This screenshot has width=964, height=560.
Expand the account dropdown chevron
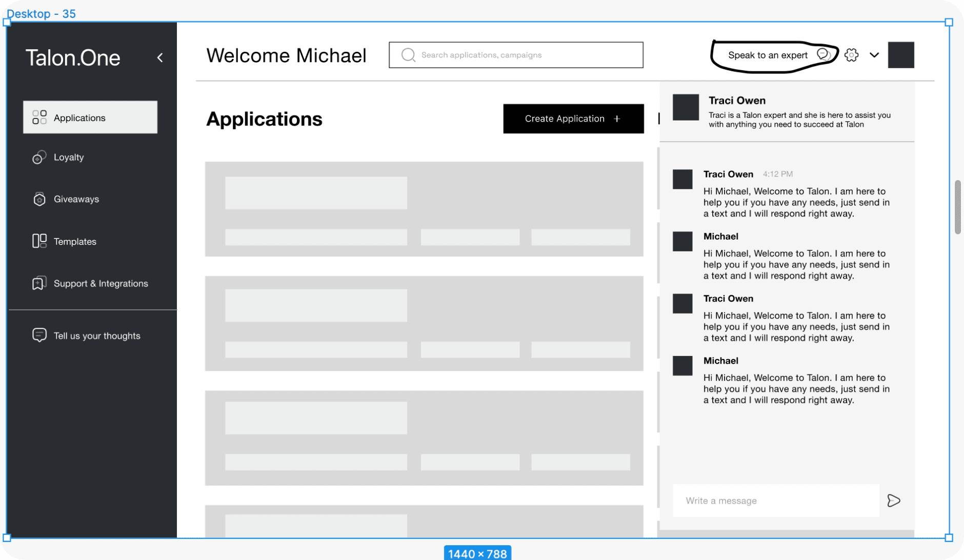[x=874, y=55]
